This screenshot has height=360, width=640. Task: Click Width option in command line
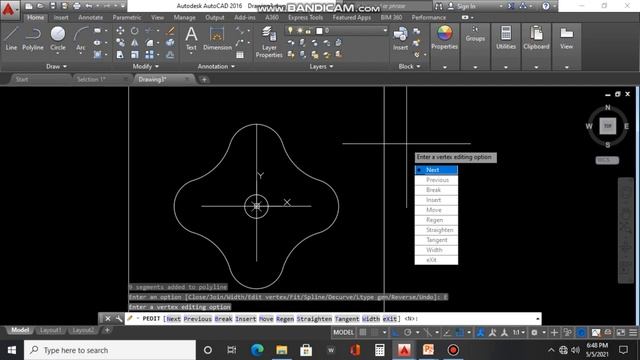371,318
